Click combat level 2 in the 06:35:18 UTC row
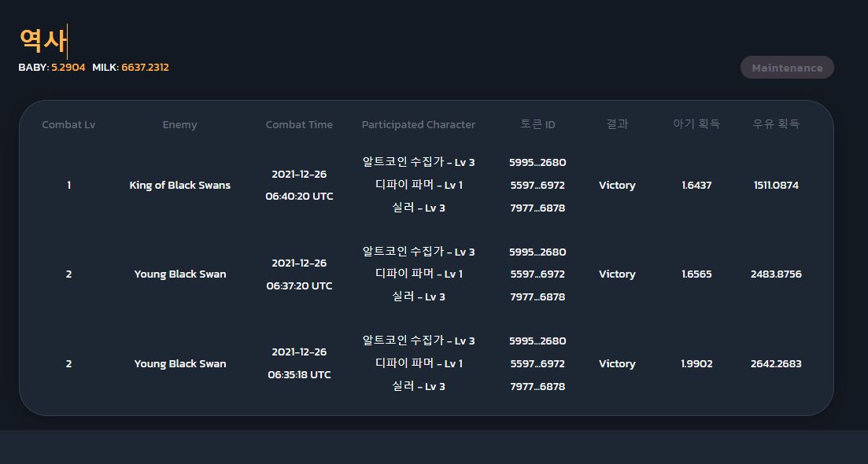This screenshot has width=868, height=464. click(68, 364)
